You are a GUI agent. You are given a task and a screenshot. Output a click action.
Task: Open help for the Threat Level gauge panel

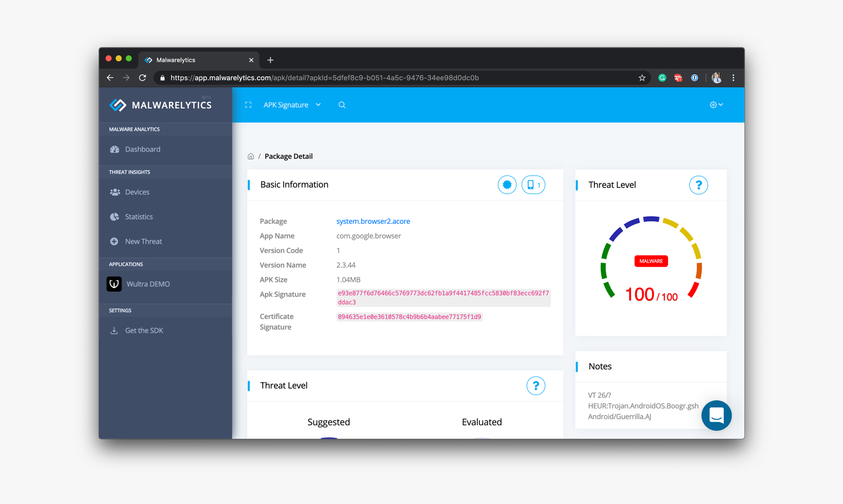pos(698,185)
